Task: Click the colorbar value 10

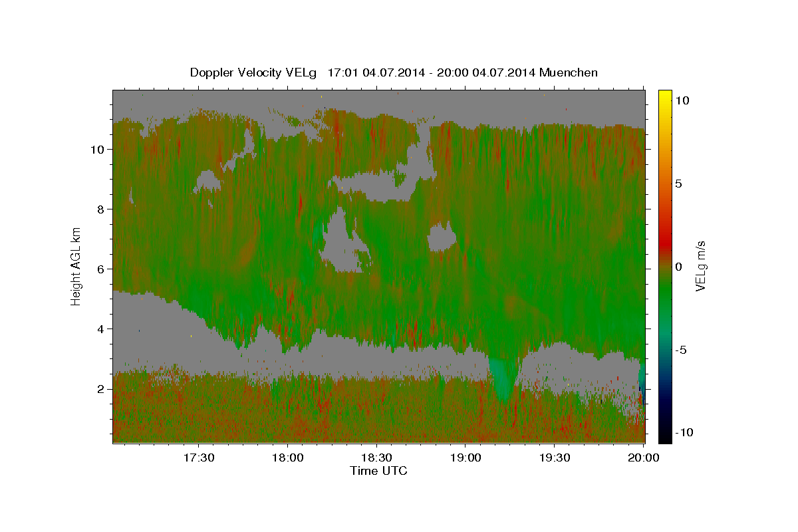Action: 683,100
